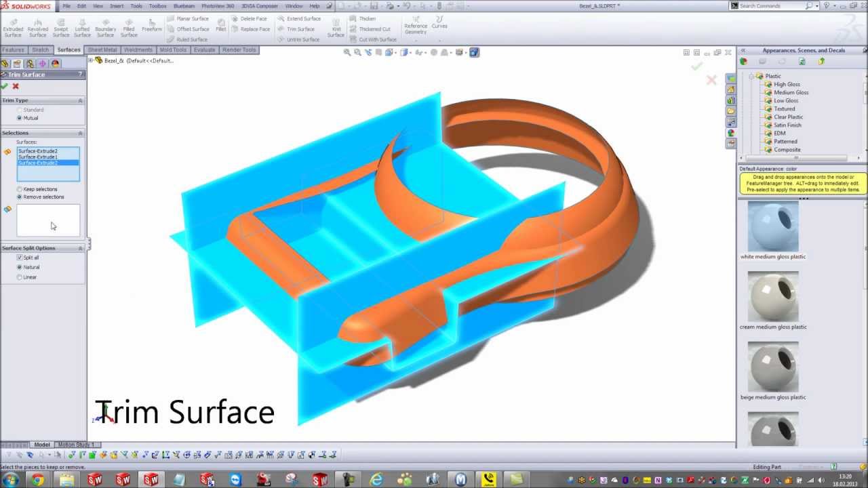The height and width of the screenshot is (488, 868).
Task: Collapse the Plastic folder
Action: (751, 76)
